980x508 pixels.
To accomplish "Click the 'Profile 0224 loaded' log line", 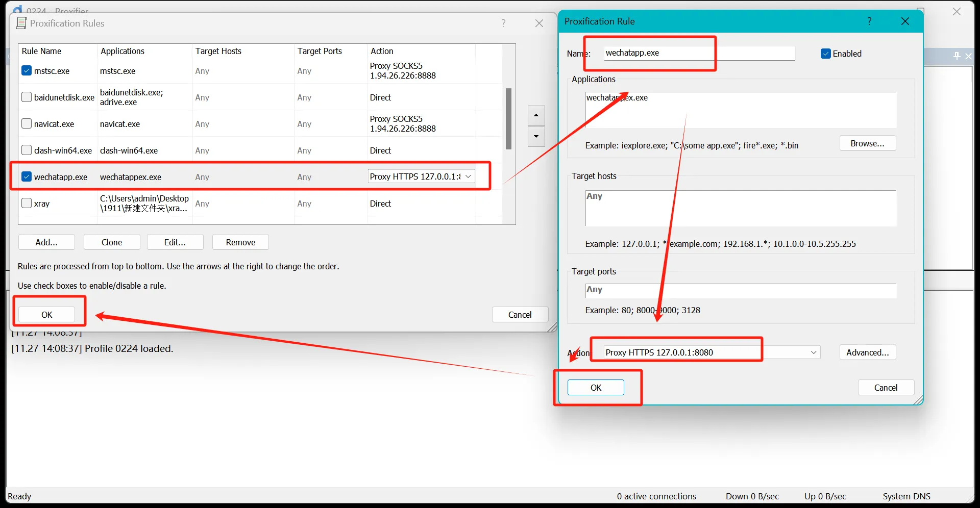I will click(x=92, y=348).
